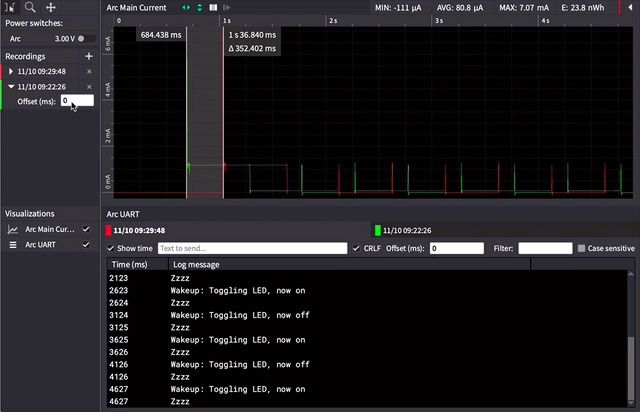Click the 2623 Wakeup LED now on row
Viewport: 640px width, 412px height.
click(x=367, y=291)
